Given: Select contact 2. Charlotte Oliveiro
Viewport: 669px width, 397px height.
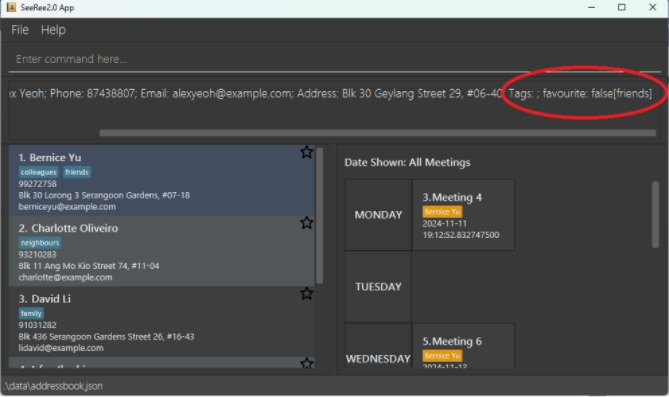Looking at the screenshot, I should pos(161,251).
